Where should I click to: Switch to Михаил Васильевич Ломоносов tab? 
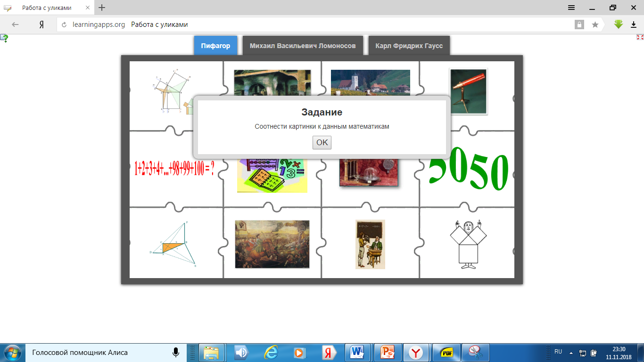[303, 46]
